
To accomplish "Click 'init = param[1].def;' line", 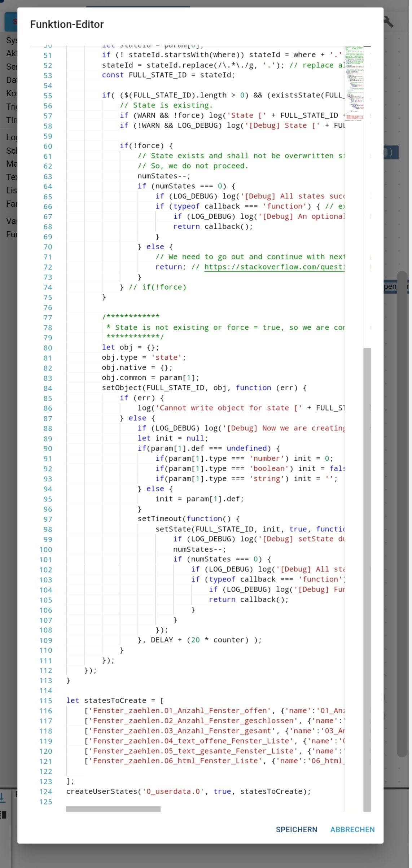I will (200, 499).
